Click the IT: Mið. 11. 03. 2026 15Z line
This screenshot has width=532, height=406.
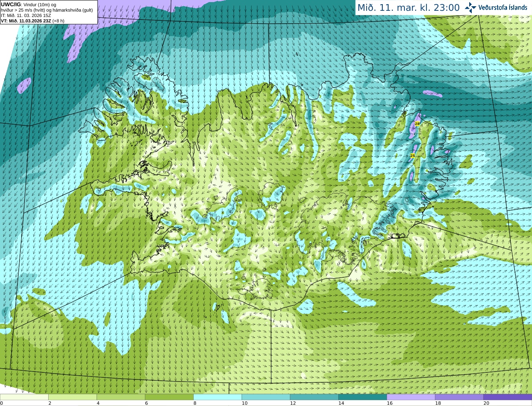[x=26, y=15]
